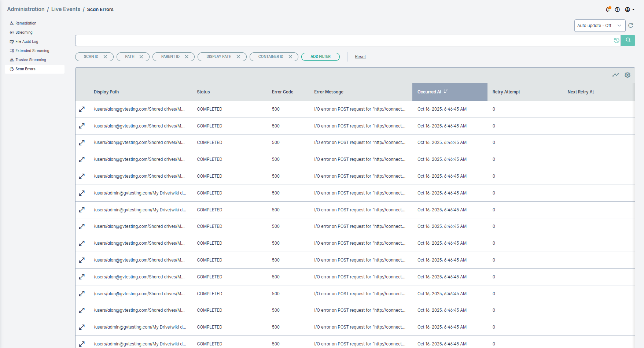Expand the first row details arrow
Viewport: 644px width, 348px height.
point(82,109)
